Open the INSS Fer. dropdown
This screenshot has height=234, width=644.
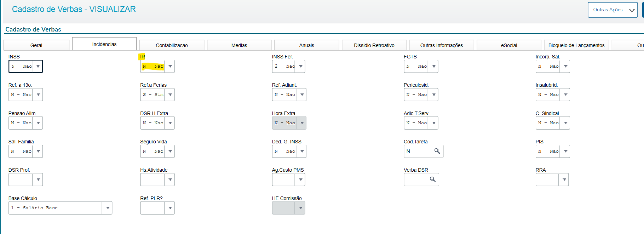click(x=300, y=66)
